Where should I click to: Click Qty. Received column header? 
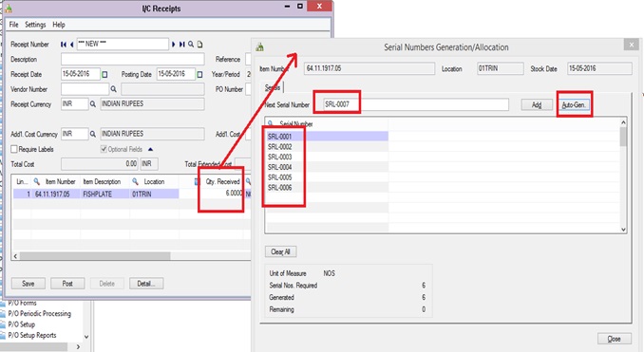point(222,181)
